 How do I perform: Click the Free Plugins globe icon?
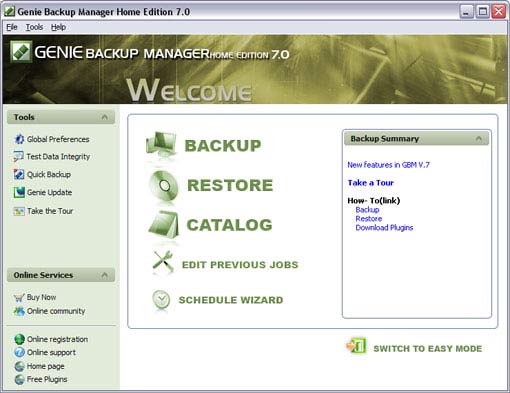click(x=19, y=379)
